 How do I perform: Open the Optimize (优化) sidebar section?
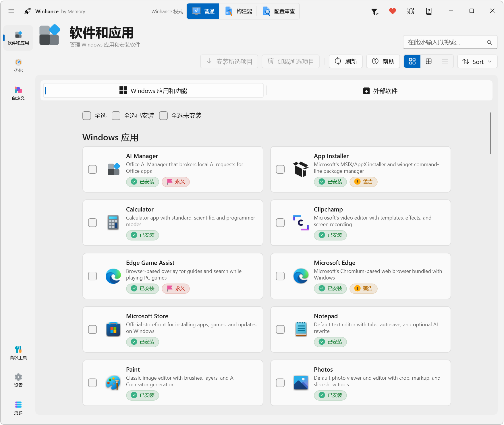click(x=18, y=65)
